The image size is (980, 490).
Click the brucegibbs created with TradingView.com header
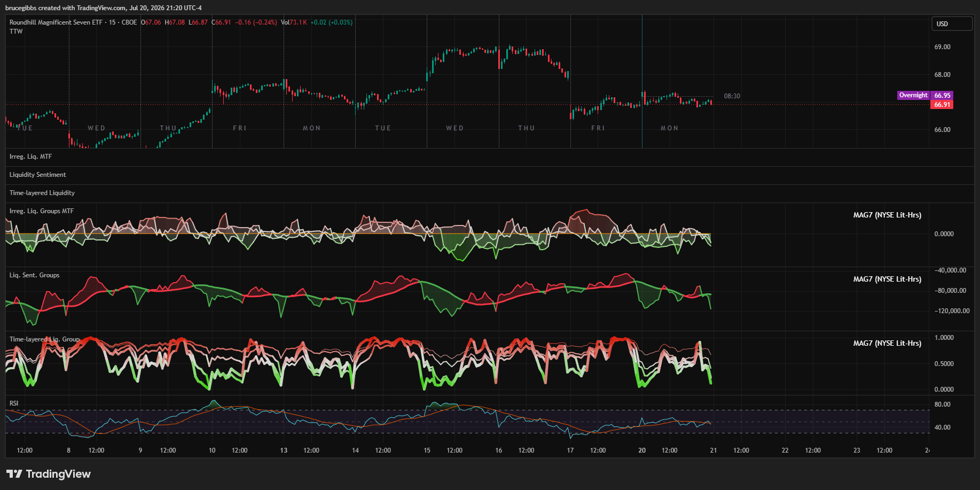point(104,8)
